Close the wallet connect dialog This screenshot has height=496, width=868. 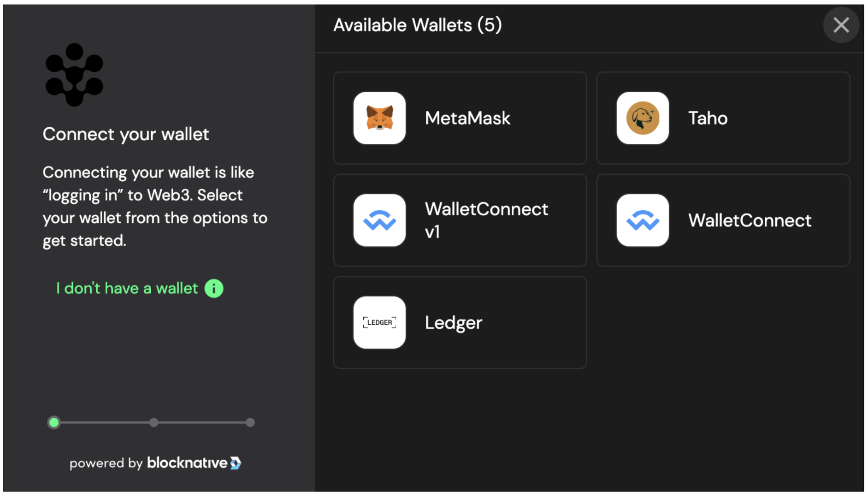(841, 25)
